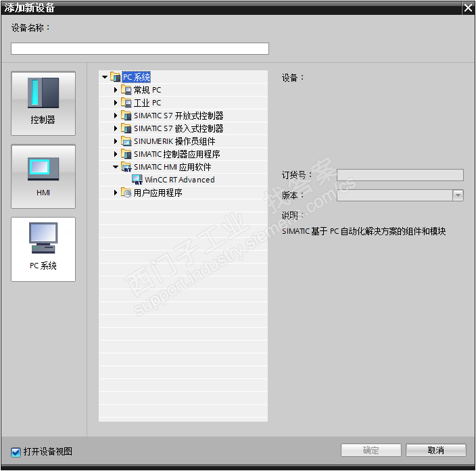Click the 确定 confirm button

coord(371,450)
